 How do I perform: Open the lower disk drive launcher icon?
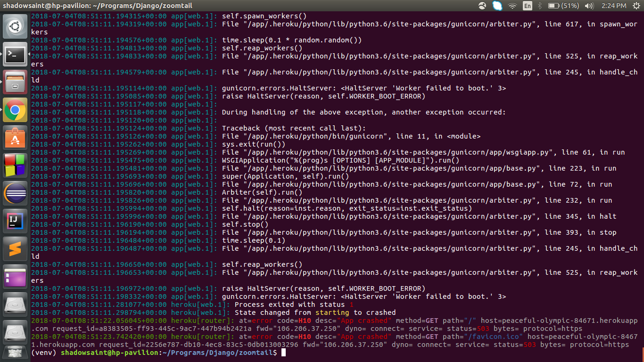click(15, 332)
